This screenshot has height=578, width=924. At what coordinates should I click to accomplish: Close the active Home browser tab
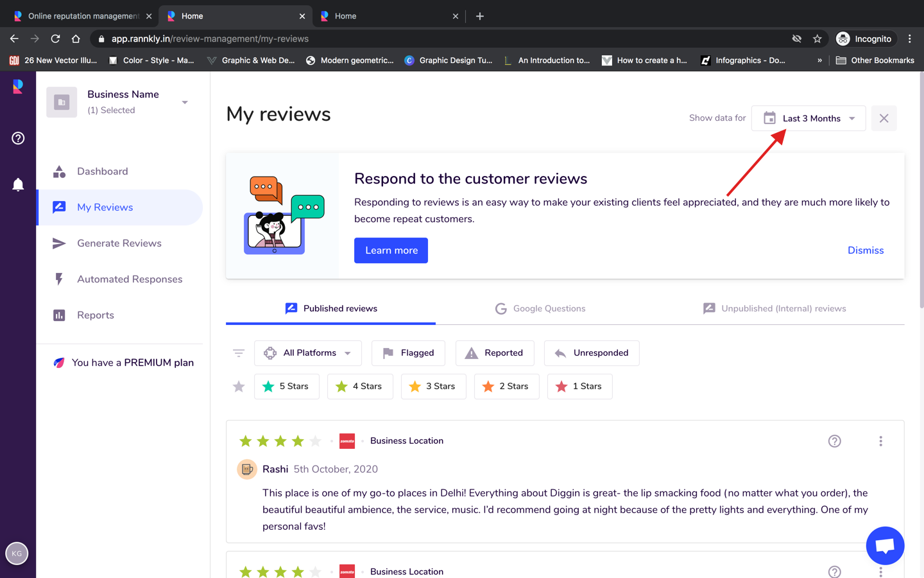(302, 16)
